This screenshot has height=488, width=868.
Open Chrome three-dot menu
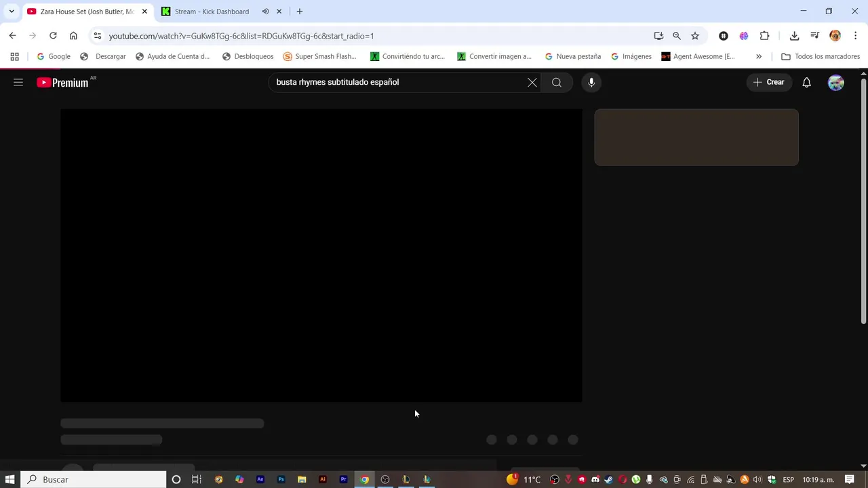[x=855, y=36]
